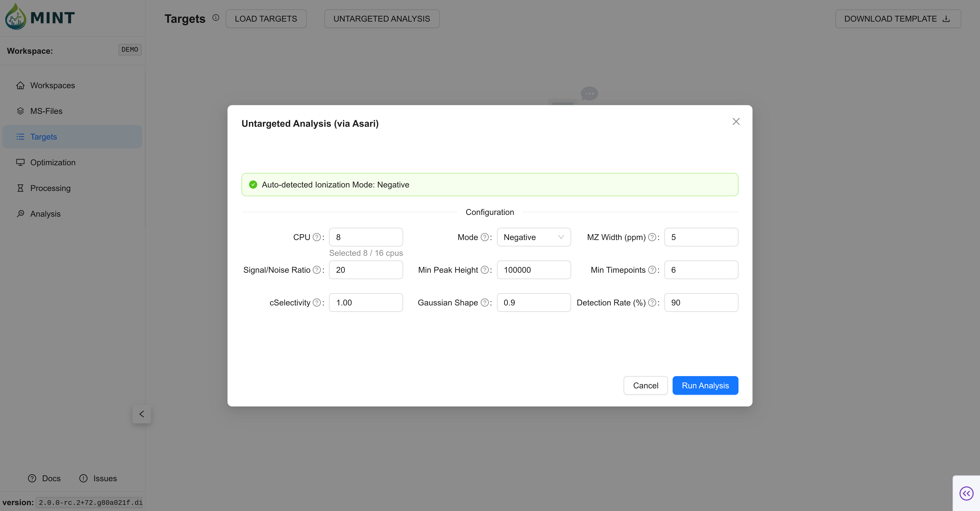Click the cSelectivity help icon

[316, 303]
